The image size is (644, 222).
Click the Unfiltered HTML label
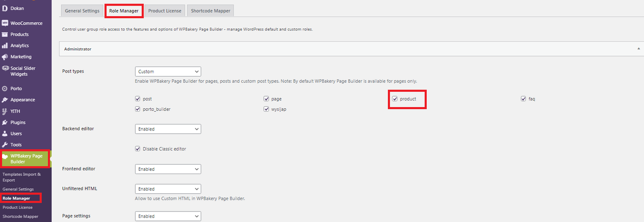click(x=79, y=188)
